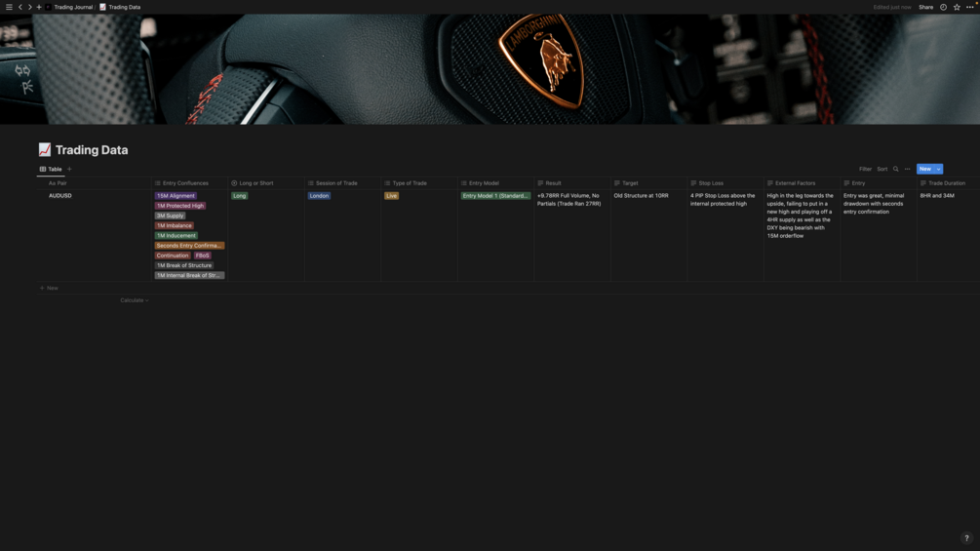Create a new page with top-bar plus icon

(39, 7)
